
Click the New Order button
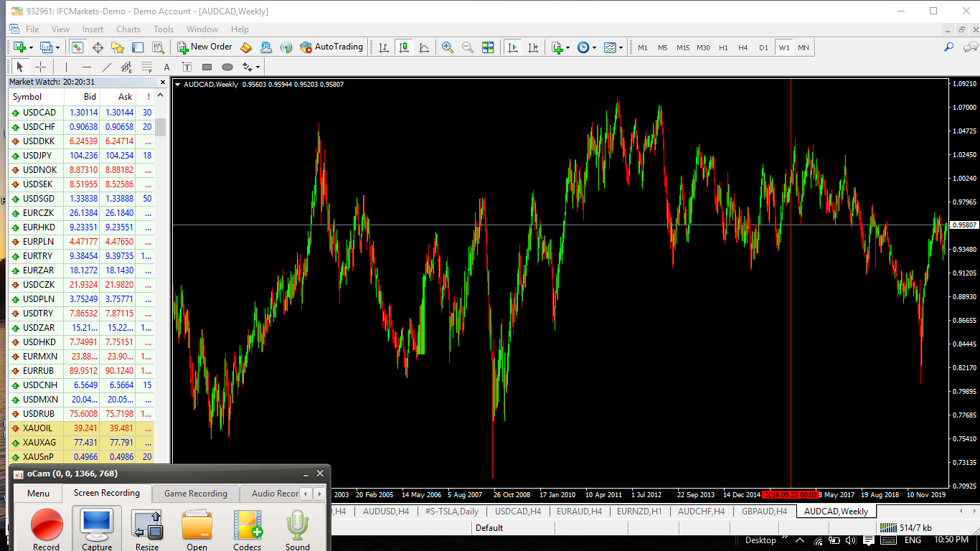(204, 47)
